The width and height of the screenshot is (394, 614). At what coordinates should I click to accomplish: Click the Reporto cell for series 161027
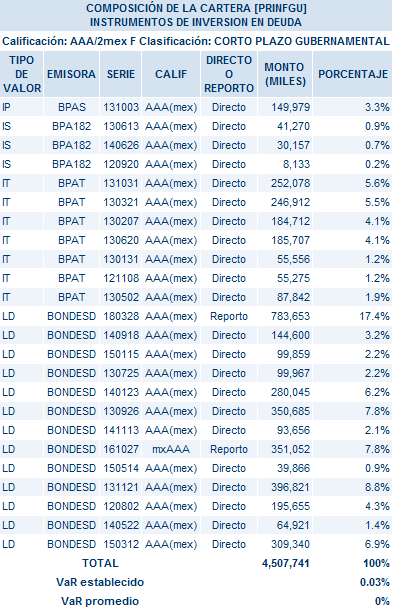(229, 449)
